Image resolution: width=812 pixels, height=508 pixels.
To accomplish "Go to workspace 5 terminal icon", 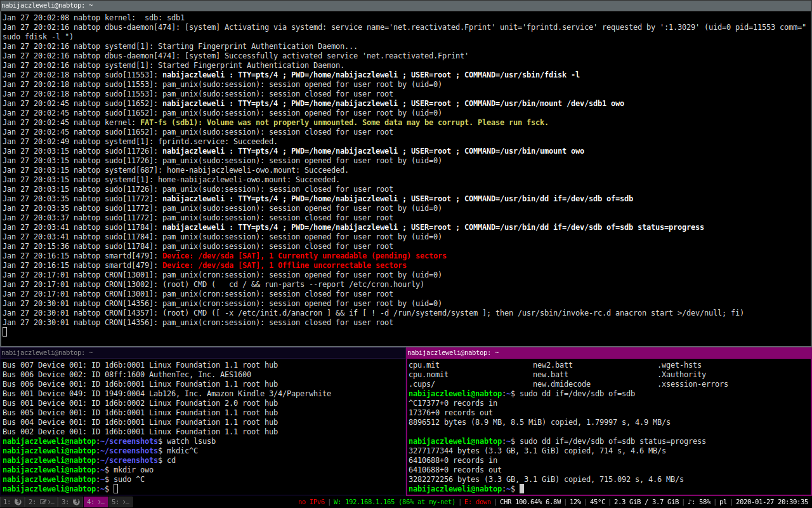I will click(120, 502).
